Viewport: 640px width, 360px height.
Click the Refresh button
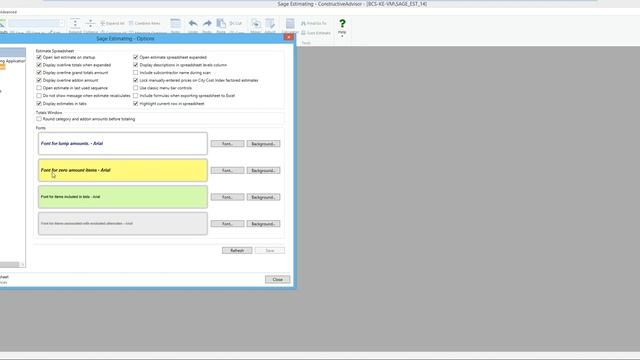[237, 250]
